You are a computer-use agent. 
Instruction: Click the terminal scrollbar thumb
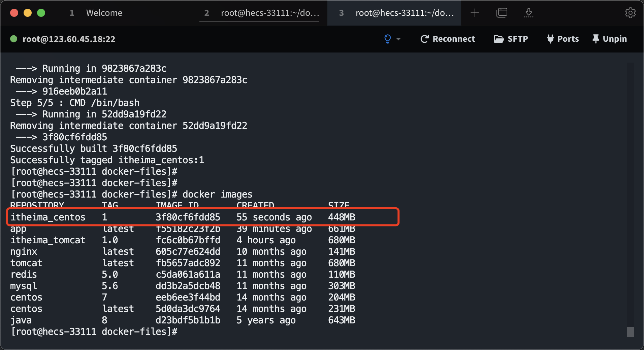(x=630, y=332)
